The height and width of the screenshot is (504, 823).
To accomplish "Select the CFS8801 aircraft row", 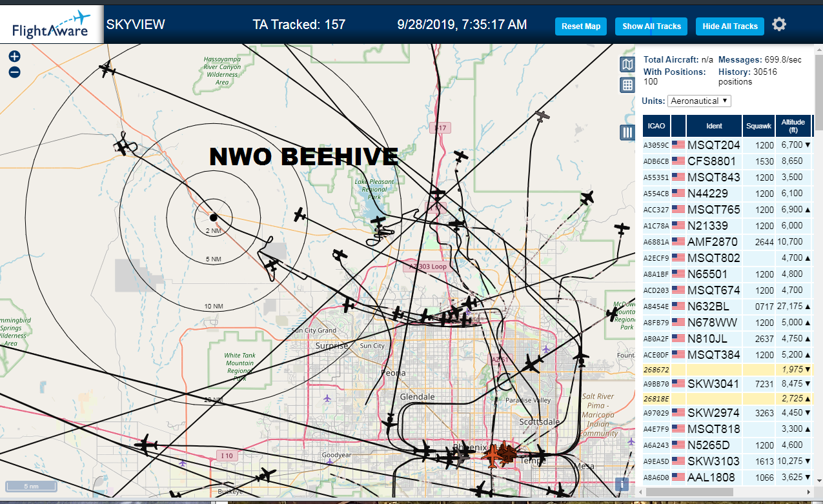I will pyautogui.click(x=727, y=161).
